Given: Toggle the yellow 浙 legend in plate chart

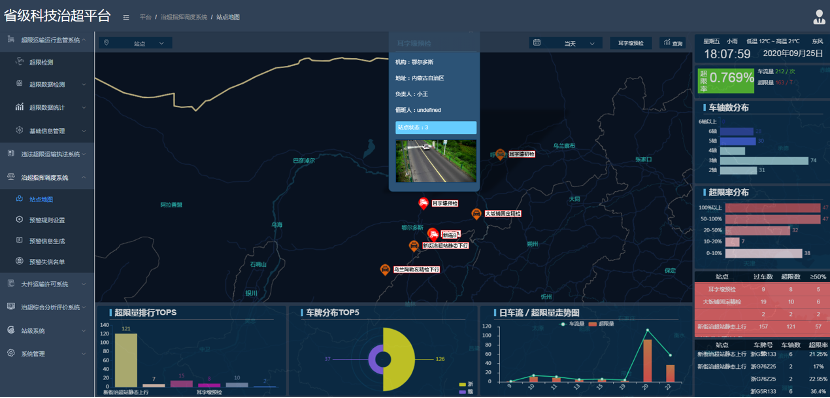Looking at the screenshot, I should (x=466, y=384).
